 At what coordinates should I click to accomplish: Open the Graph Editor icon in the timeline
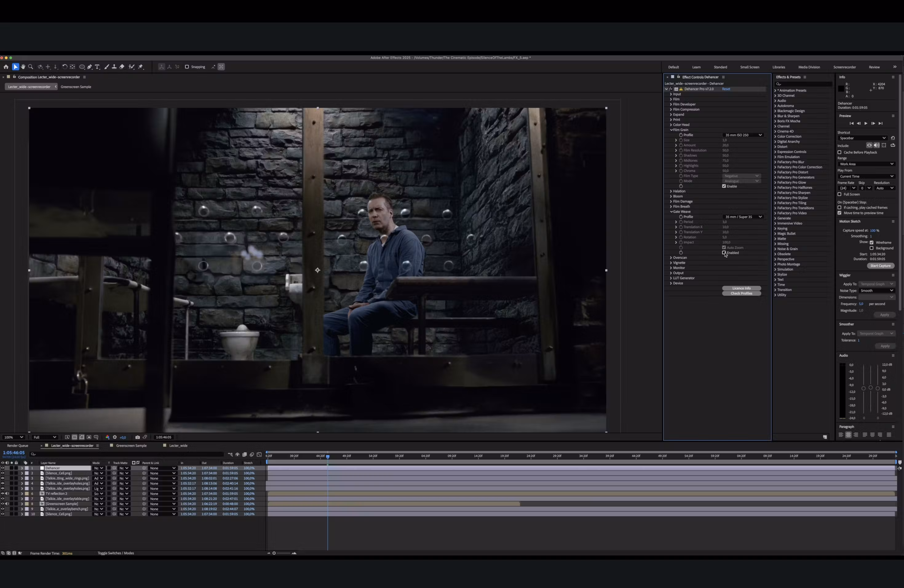coord(259,454)
